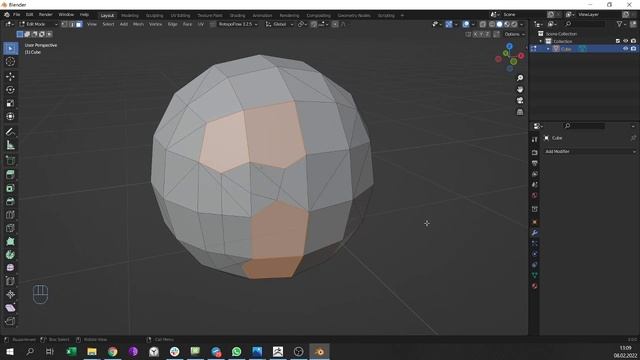Select the Scale tool
The width and height of the screenshot is (640, 360).
10,103
